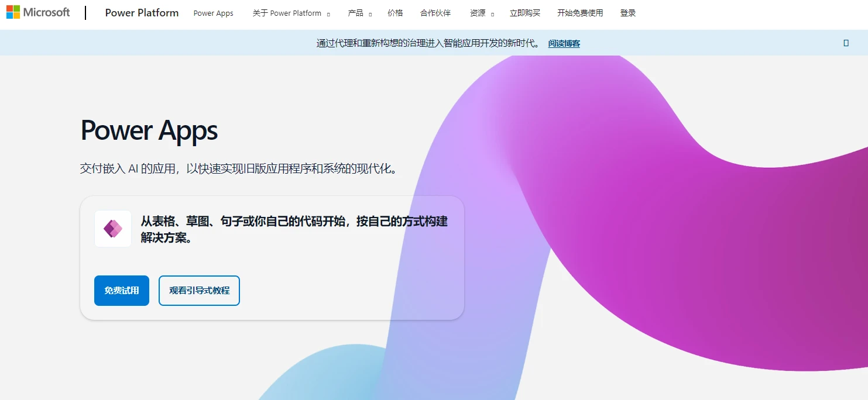The image size is (868, 400).
Task: Open the 立即购买 nav link
Action: point(525,13)
